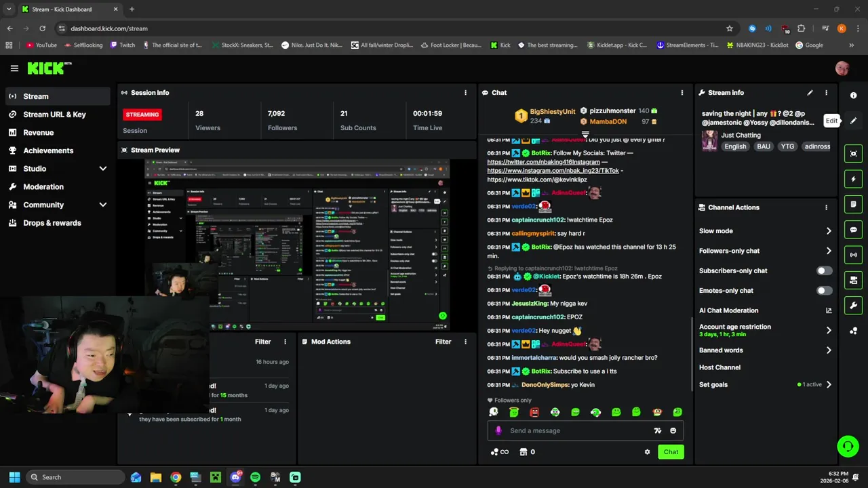Click the Edit pencil in the right rail
This screenshot has width=868, height=488.
854,121
